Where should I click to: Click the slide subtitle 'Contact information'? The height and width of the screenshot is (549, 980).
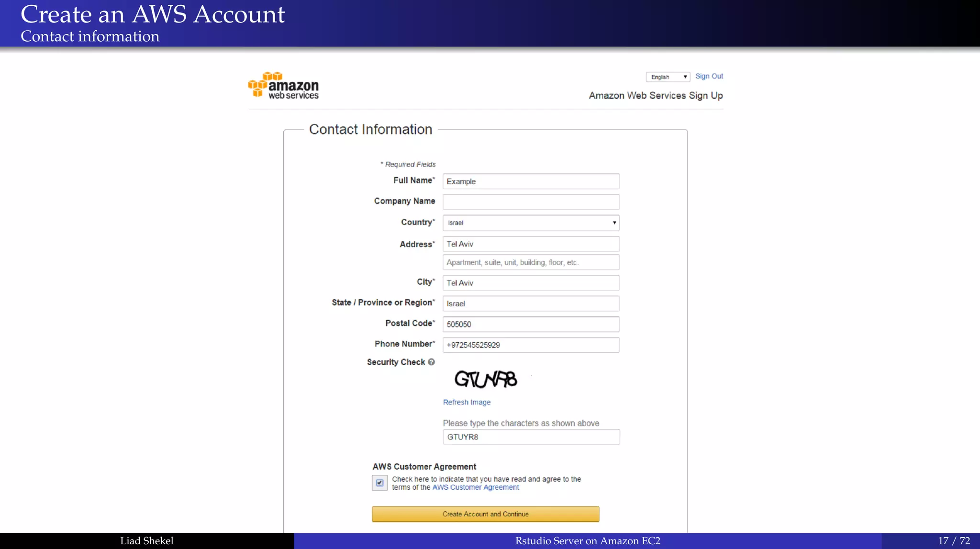coord(90,36)
